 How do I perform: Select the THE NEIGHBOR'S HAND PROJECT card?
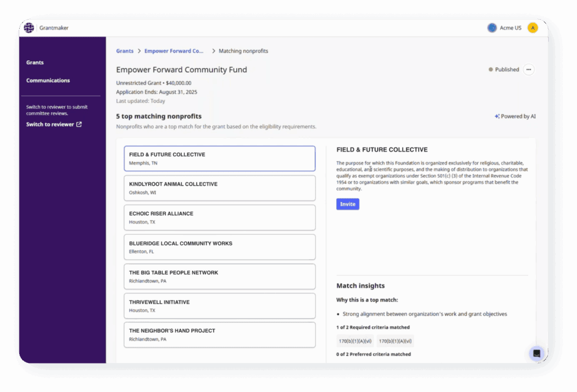[219, 335]
